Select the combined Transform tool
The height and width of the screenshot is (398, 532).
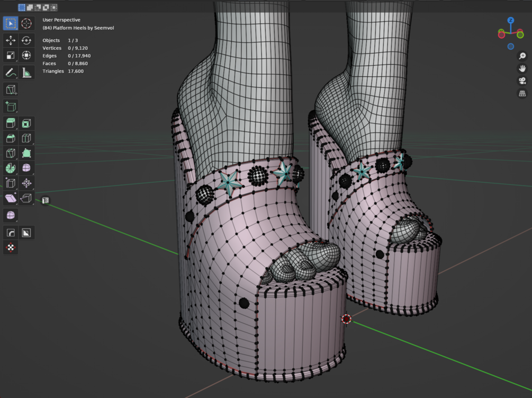click(26, 55)
